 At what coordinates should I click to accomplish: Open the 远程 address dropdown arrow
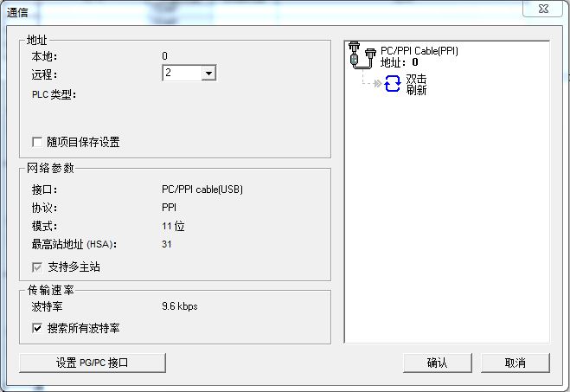tap(208, 74)
